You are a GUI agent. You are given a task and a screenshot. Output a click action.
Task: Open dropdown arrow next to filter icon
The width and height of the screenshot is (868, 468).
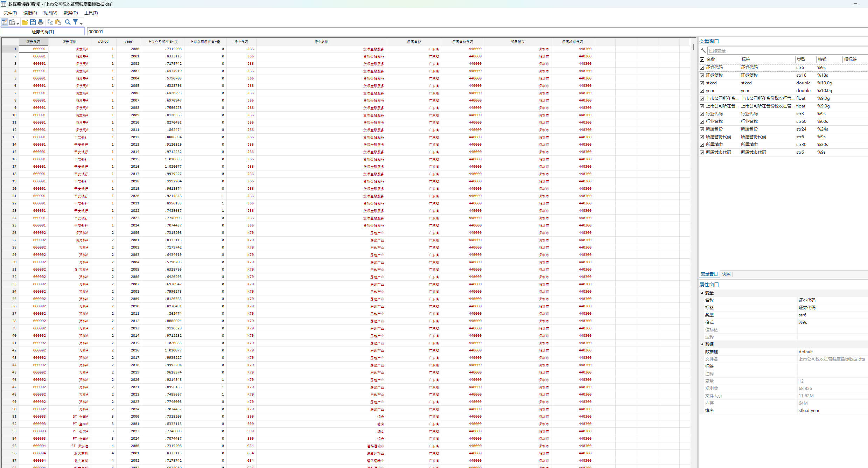(x=81, y=24)
